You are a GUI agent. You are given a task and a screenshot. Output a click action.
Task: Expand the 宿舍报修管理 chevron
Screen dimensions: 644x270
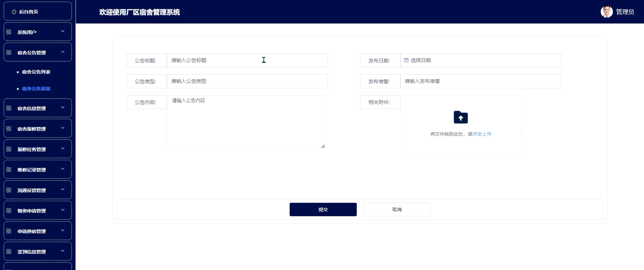[x=63, y=128]
